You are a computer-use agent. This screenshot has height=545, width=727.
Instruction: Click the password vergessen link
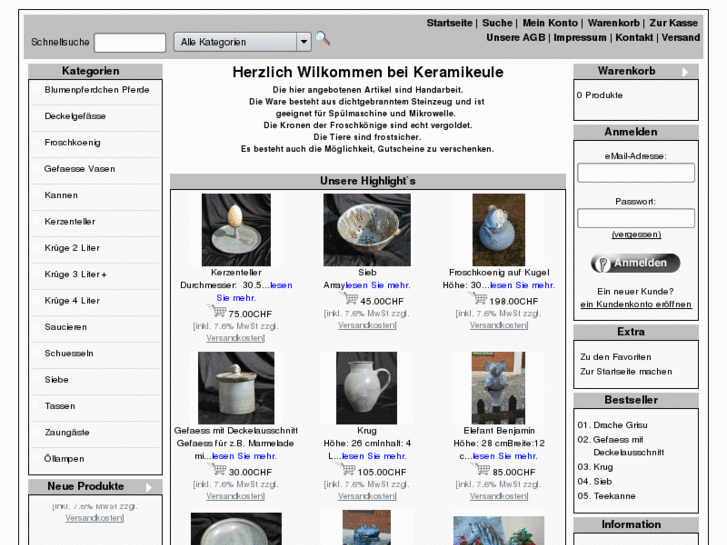pos(636,235)
